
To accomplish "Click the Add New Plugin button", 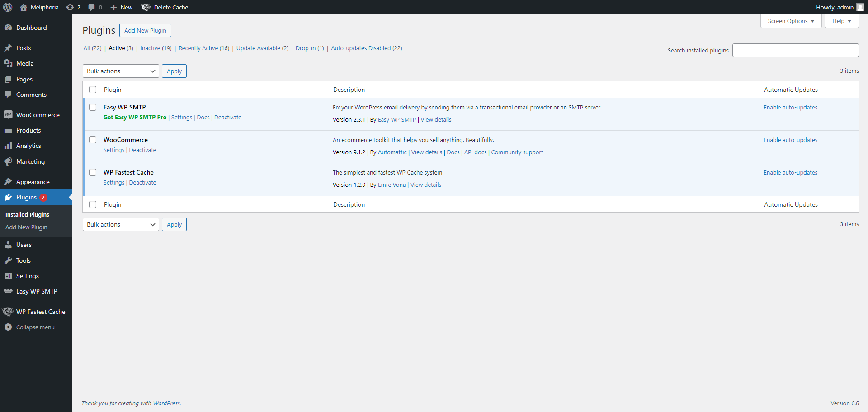I will click(x=145, y=30).
